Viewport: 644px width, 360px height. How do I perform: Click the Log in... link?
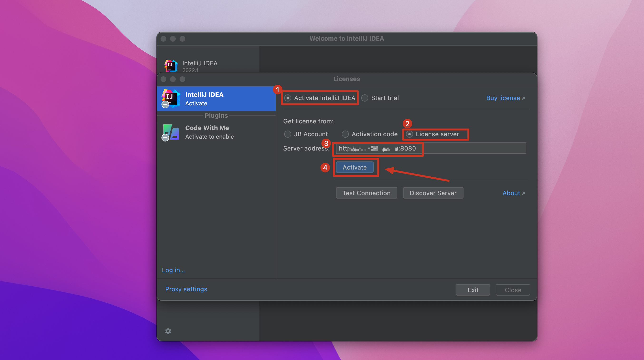pyautogui.click(x=173, y=270)
